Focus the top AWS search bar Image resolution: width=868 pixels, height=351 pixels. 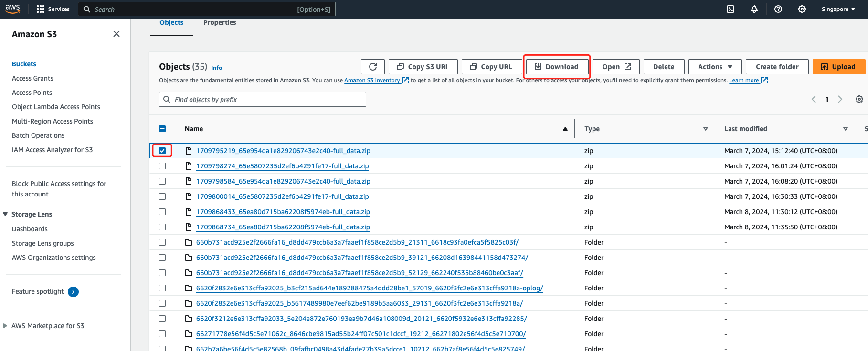[207, 9]
